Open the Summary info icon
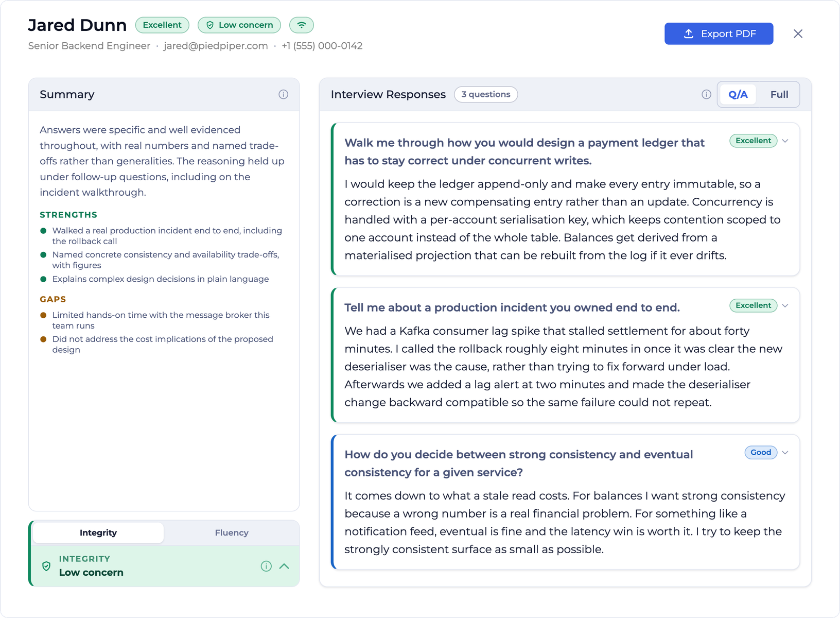 (283, 94)
